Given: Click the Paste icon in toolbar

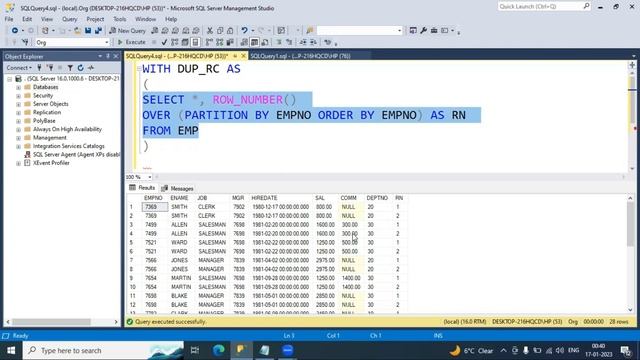Looking at the screenshot, I should click(x=230, y=31).
